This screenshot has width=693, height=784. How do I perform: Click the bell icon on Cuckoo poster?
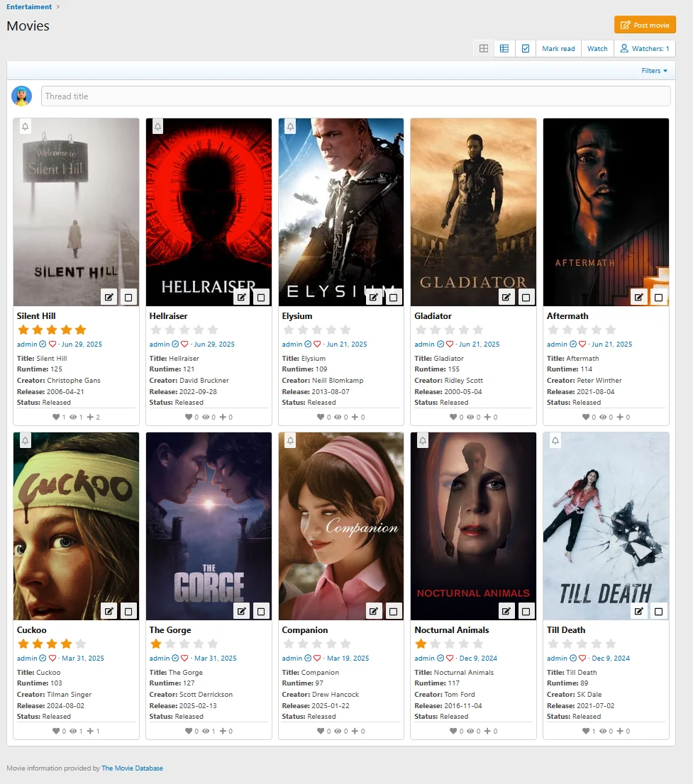click(x=26, y=440)
